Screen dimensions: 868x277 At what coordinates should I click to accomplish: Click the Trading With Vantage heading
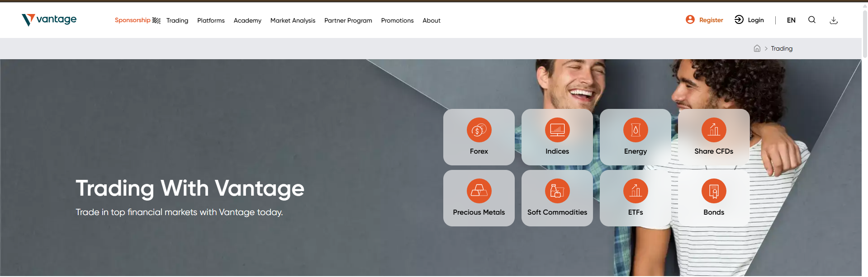click(x=190, y=188)
